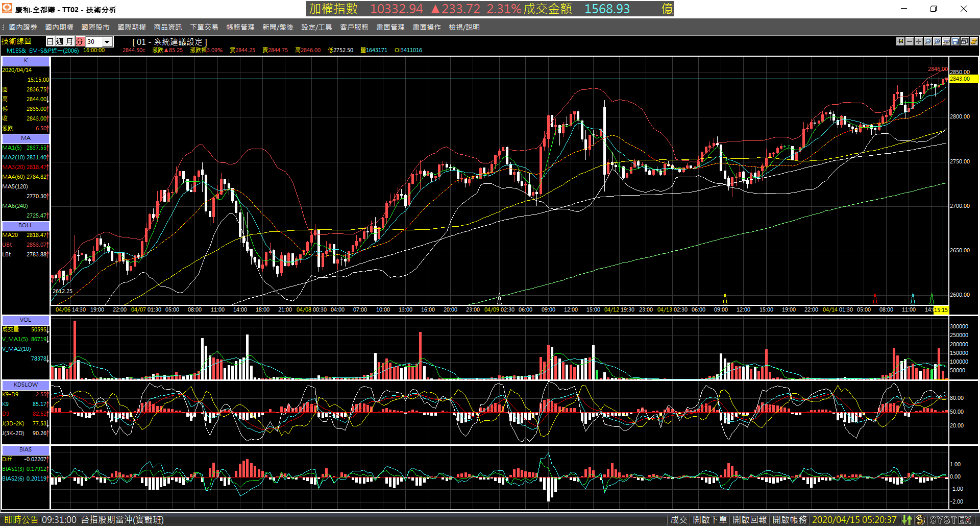Open the 新聞/盤後 menu

278,27
